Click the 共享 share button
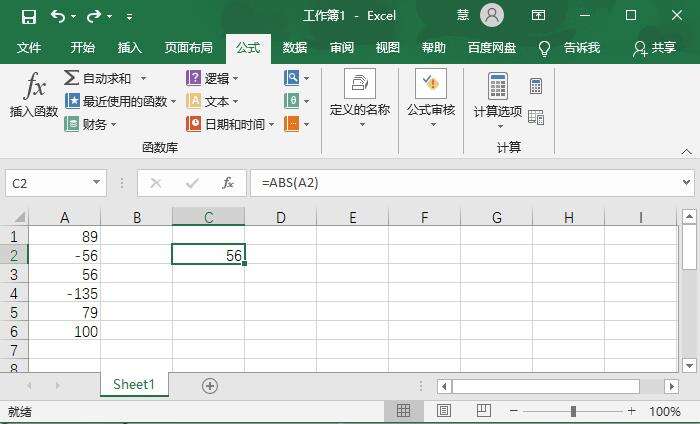Screen dimensions: 700x424 pos(654,48)
